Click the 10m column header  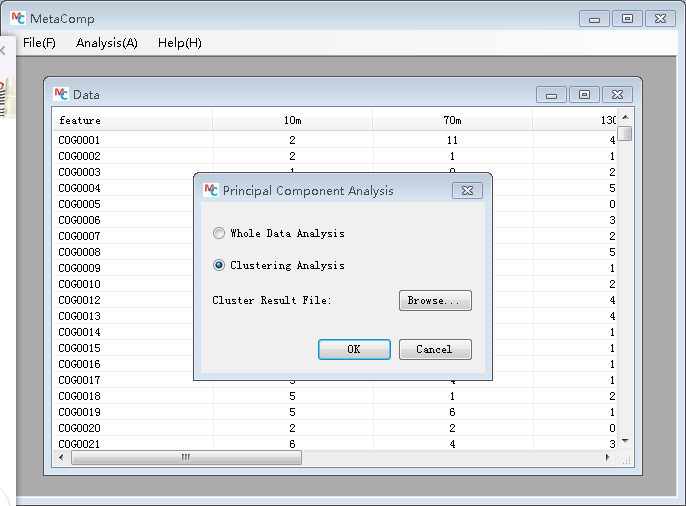[x=292, y=120]
